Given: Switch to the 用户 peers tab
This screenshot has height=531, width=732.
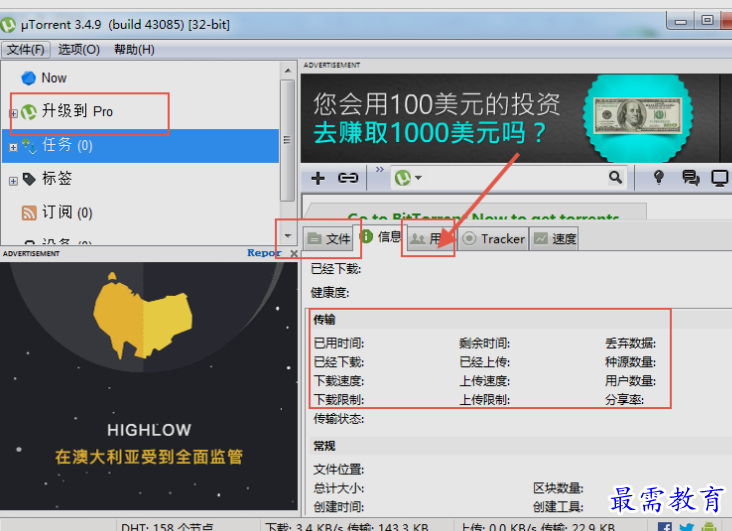Looking at the screenshot, I should [431, 239].
